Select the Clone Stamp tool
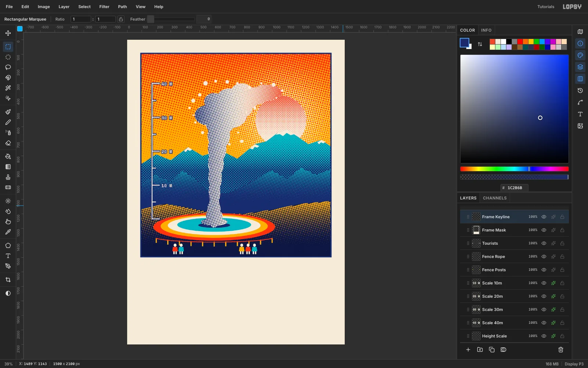588x368 pixels. point(8,177)
